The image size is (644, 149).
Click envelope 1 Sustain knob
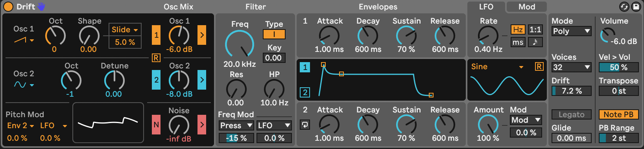406,36
